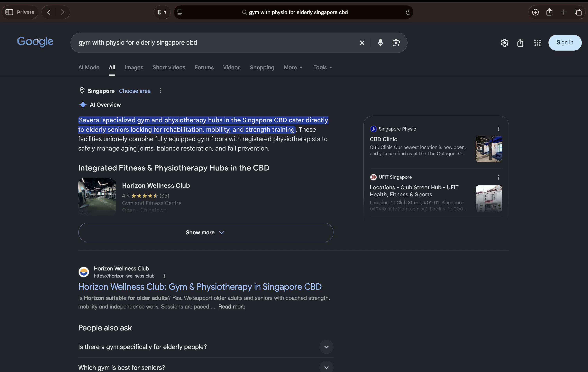Open location options three-dot menu
Screen dimensions: 588x372
click(160, 91)
